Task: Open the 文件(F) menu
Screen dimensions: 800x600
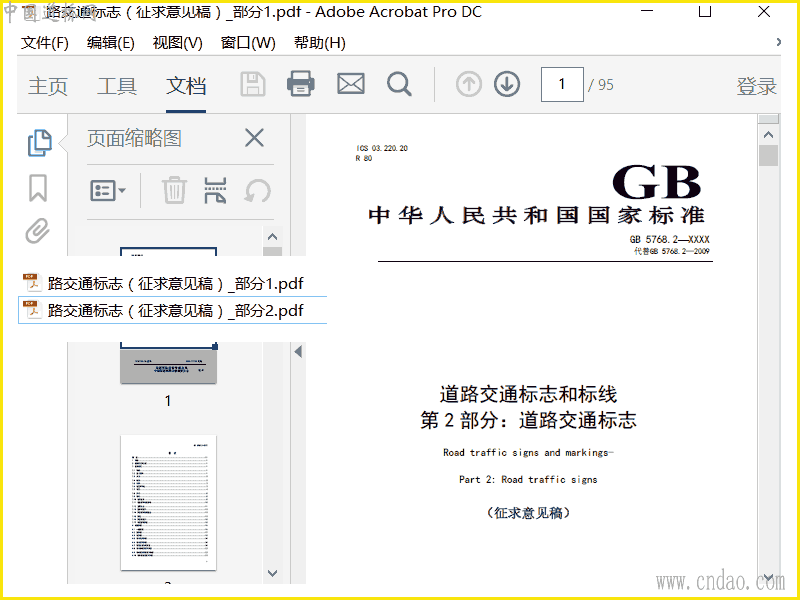Action: pyautogui.click(x=44, y=43)
